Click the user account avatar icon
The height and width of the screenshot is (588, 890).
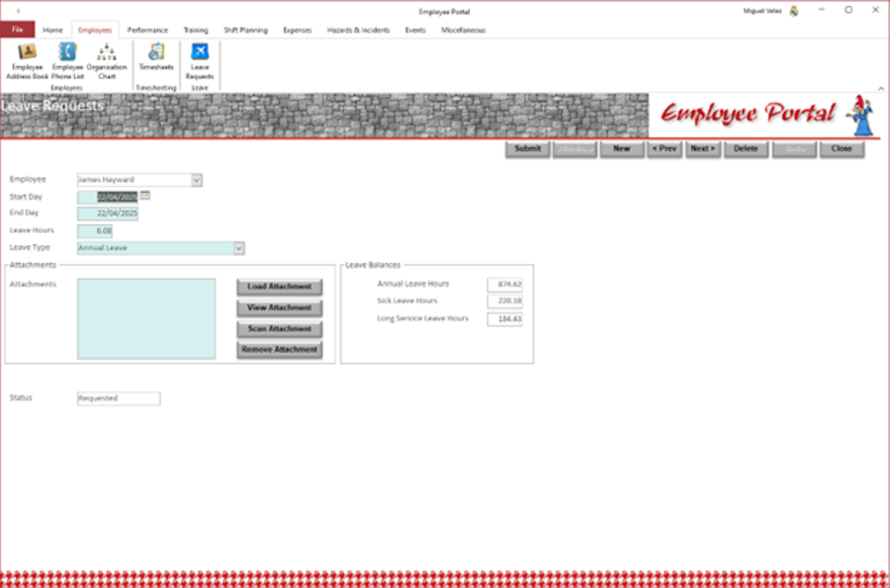click(x=794, y=11)
